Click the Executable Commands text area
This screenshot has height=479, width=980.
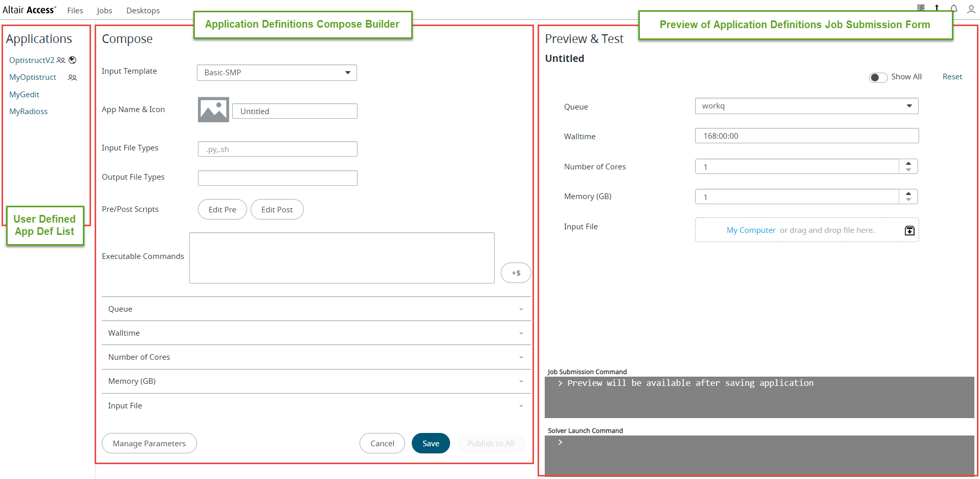coord(342,258)
